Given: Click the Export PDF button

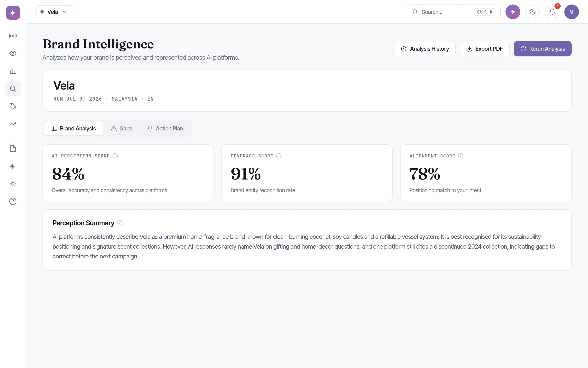Looking at the screenshot, I should tap(484, 49).
